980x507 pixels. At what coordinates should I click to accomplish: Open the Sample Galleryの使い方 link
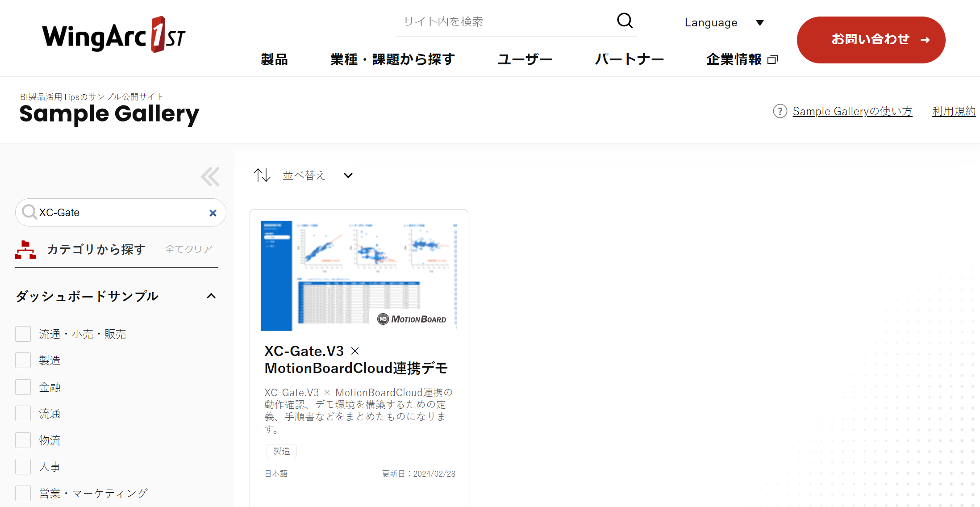(852, 111)
